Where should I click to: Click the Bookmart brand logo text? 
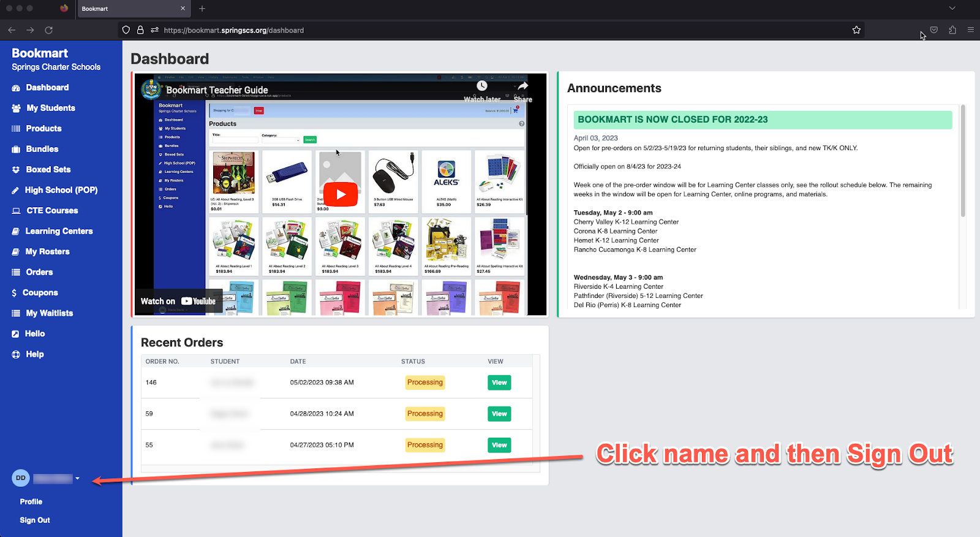point(40,53)
